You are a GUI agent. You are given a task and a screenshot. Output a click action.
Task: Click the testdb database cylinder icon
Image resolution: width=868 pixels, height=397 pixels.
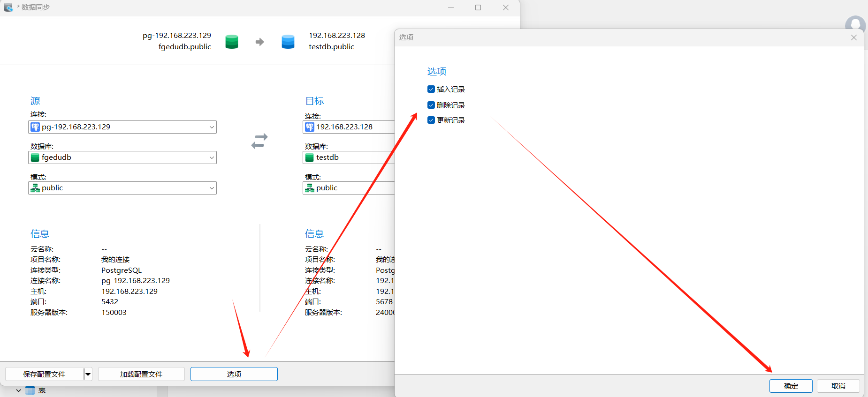tap(310, 157)
